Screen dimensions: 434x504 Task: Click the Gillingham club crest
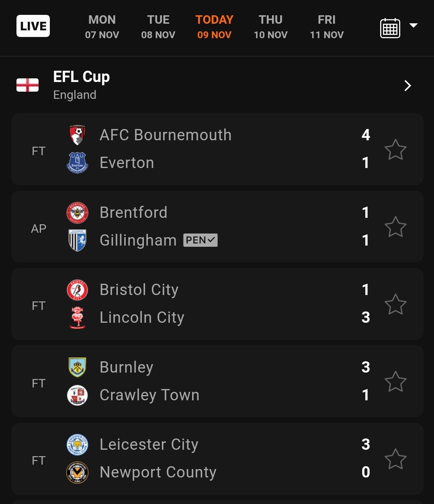point(77,240)
